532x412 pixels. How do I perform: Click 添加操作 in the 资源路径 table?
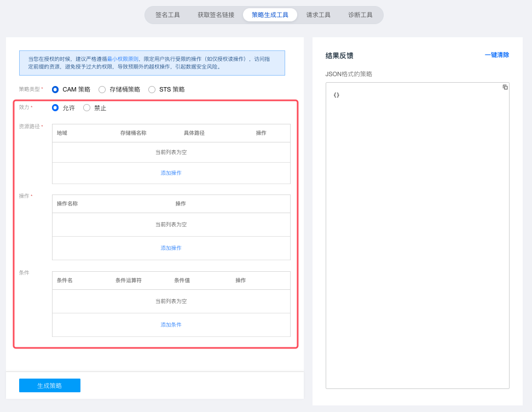pos(171,173)
